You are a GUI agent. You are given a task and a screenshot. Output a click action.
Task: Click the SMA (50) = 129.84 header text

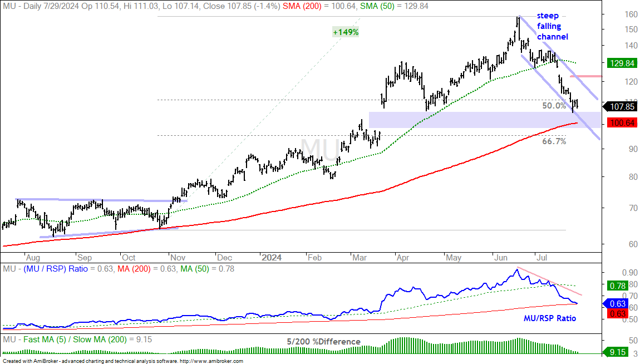(394, 6)
